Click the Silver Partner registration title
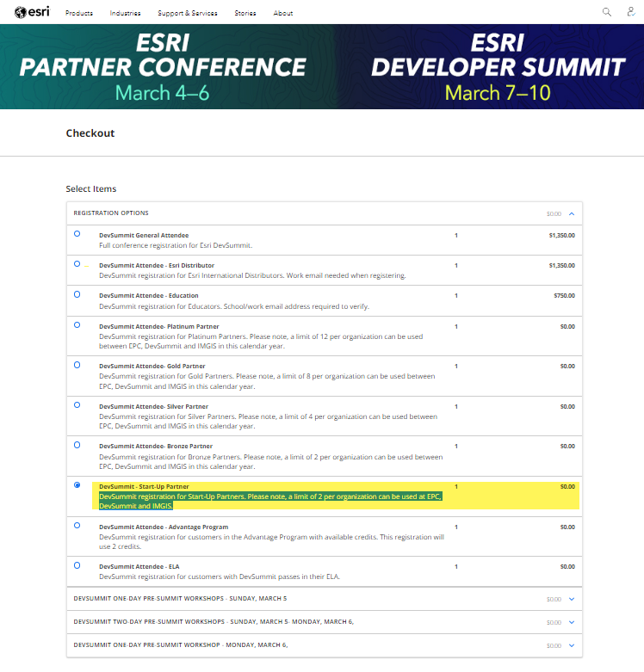This screenshot has width=644, height=672. [x=153, y=406]
